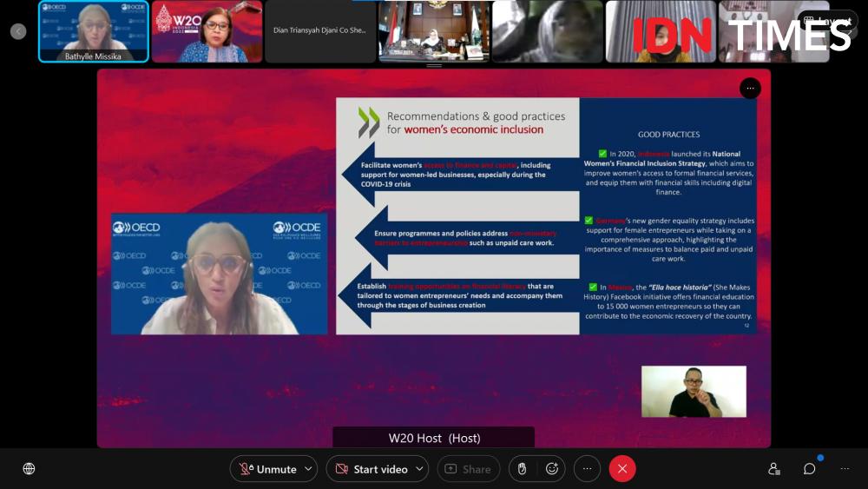Select sign language interpreter video
The height and width of the screenshot is (489, 868).
(x=694, y=392)
